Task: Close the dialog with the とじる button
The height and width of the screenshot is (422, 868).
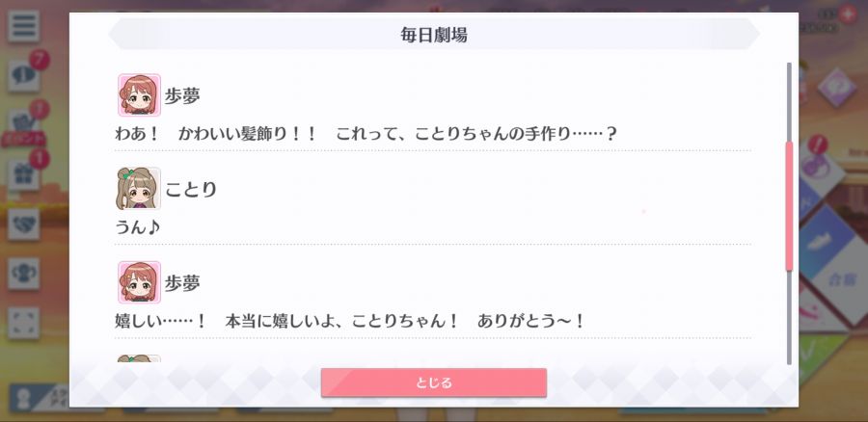Action: (x=433, y=382)
